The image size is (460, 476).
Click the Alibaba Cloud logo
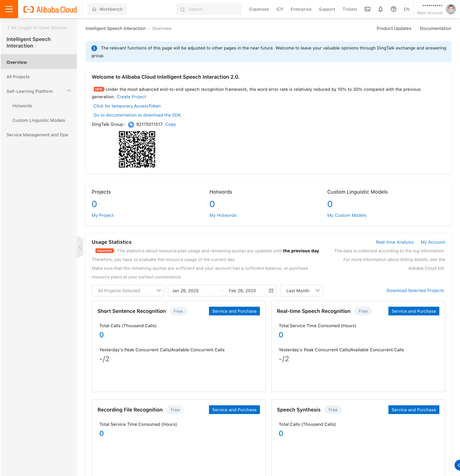point(50,9)
